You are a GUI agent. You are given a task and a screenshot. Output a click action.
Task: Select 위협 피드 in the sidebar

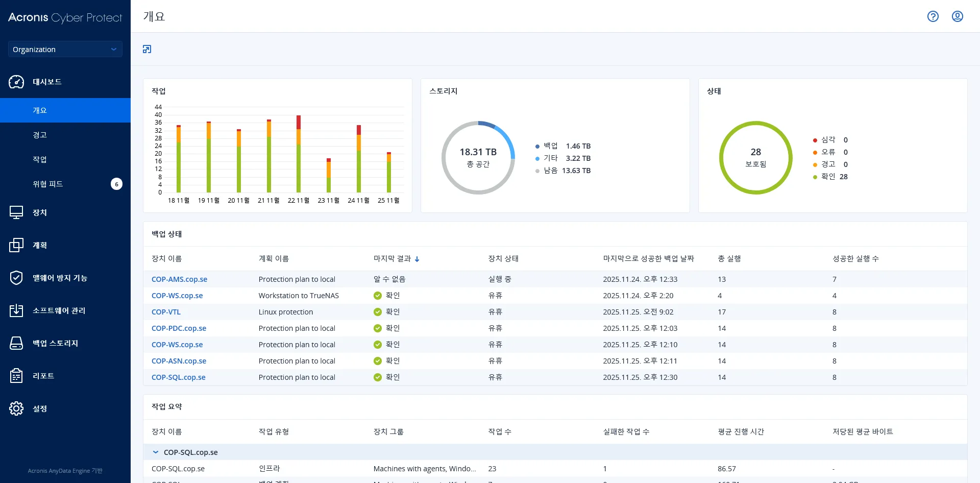click(x=48, y=184)
